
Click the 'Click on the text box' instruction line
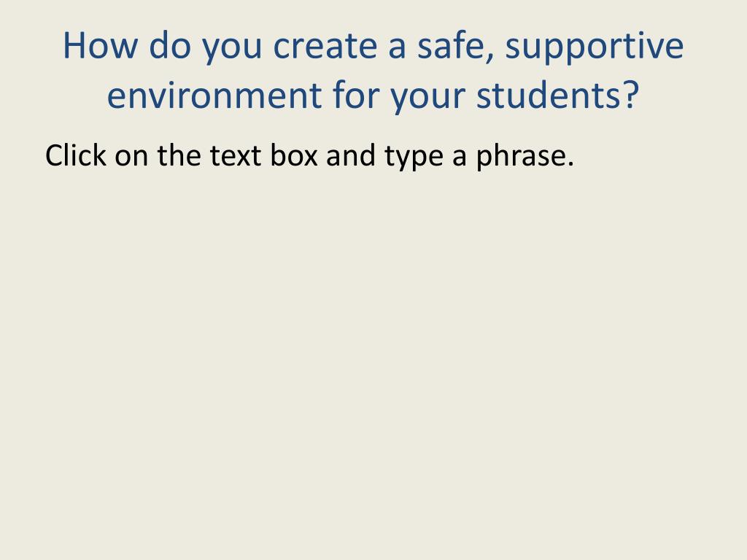[x=309, y=156]
